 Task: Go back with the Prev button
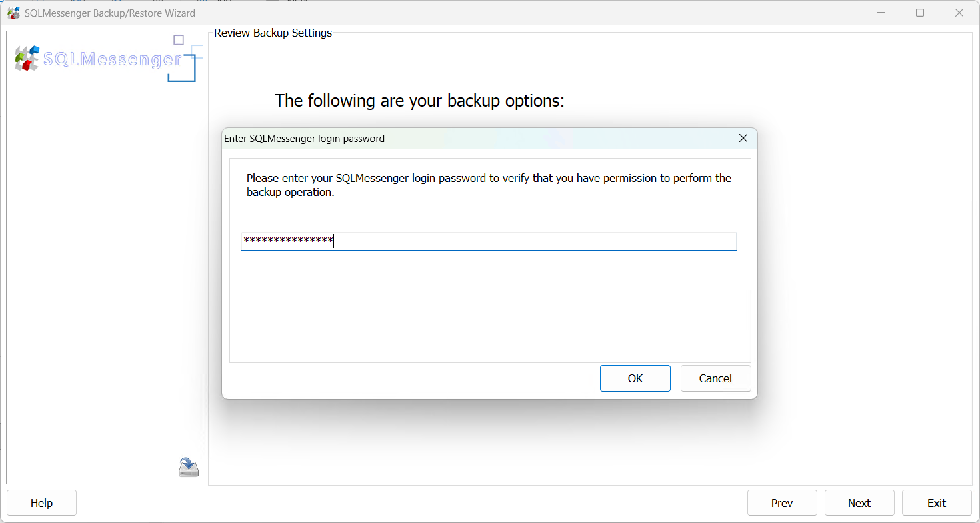(782, 502)
